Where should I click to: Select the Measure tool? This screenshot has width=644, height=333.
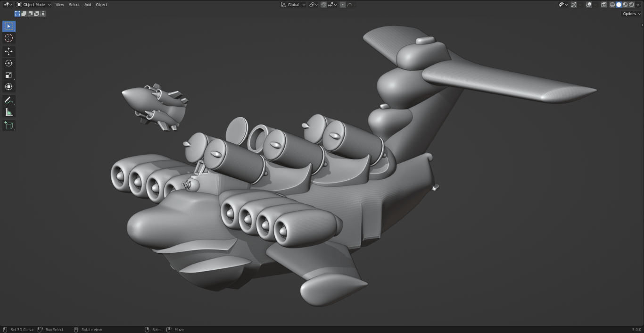[x=8, y=112]
